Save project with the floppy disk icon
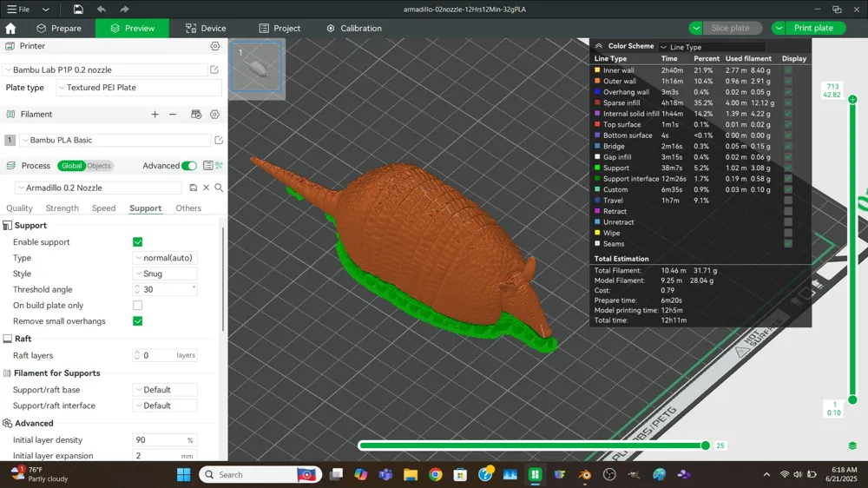Image resolution: width=868 pixels, height=488 pixels. point(78,10)
